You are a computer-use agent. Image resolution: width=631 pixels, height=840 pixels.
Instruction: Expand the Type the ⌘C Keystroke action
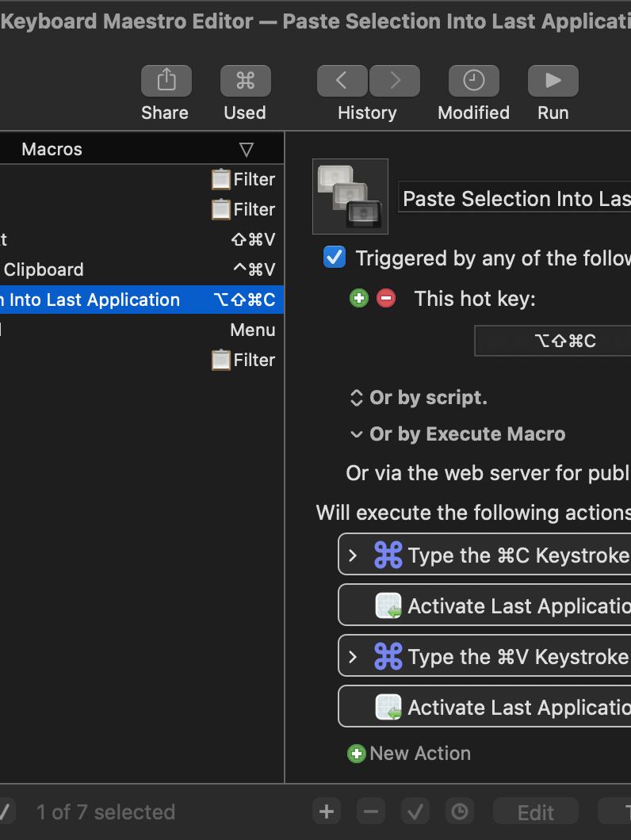(x=352, y=555)
